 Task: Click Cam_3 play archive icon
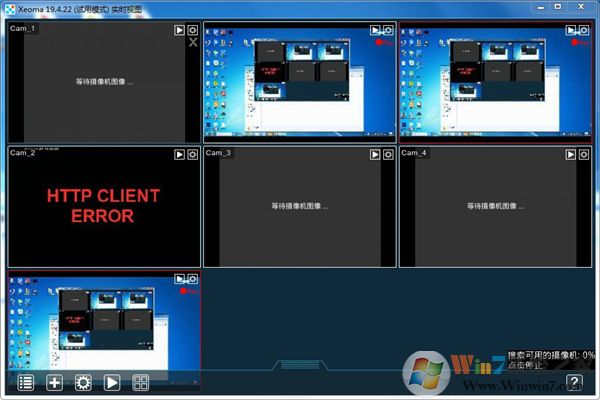[375, 155]
